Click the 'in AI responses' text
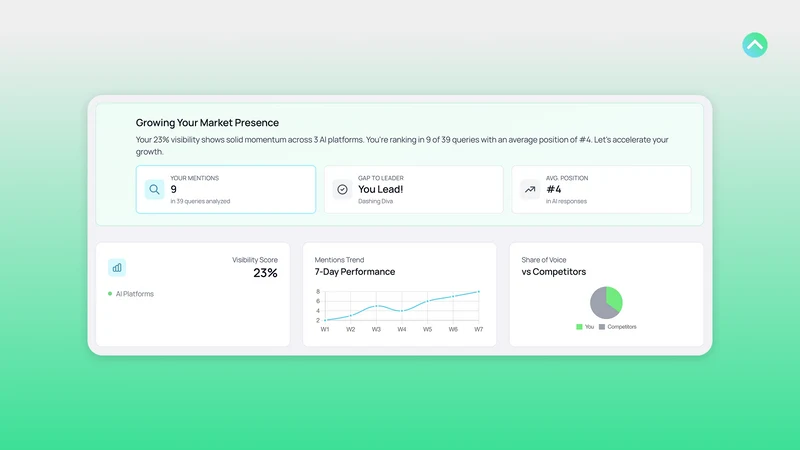The width and height of the screenshot is (800, 450). 566,202
